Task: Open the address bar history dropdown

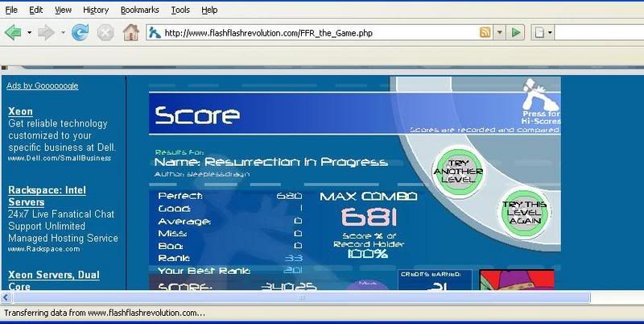Action: click(x=499, y=32)
